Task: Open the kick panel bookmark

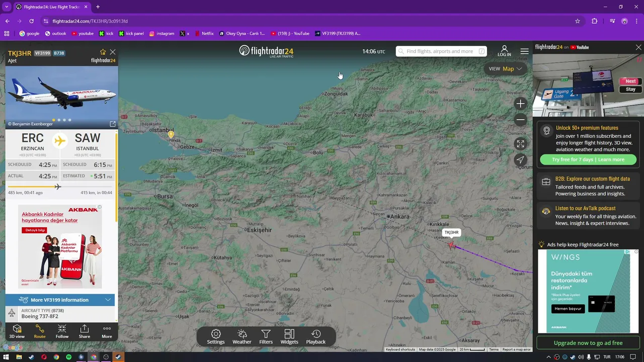Action: [131, 34]
